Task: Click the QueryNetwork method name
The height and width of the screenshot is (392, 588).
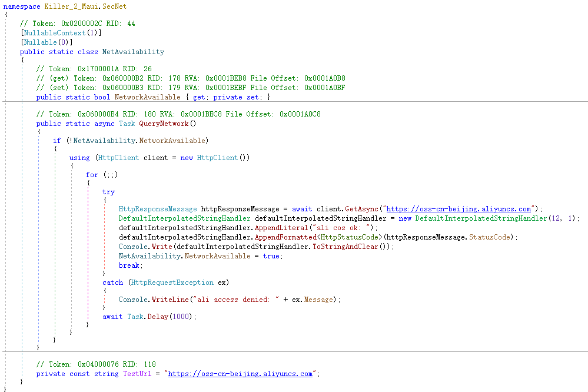Action: pos(164,124)
